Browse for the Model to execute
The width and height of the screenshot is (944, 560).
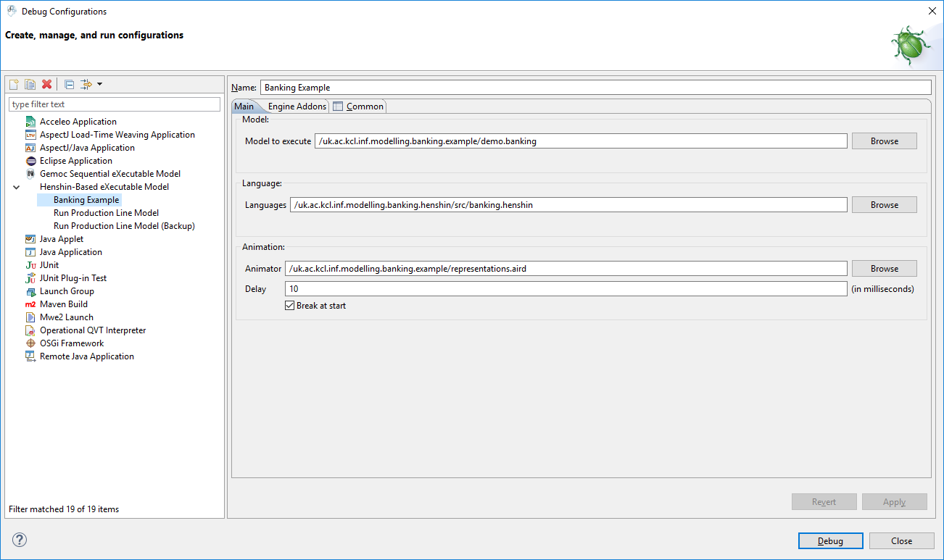885,141
